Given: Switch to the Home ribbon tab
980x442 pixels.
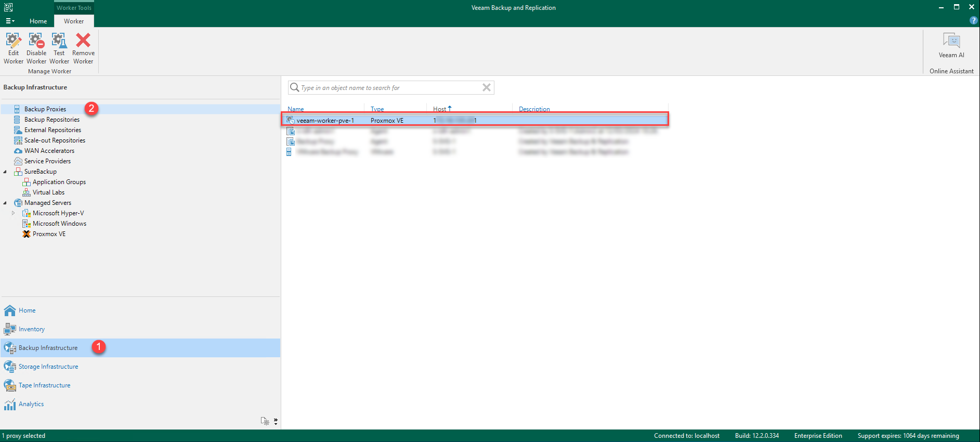Looking at the screenshot, I should coord(38,21).
